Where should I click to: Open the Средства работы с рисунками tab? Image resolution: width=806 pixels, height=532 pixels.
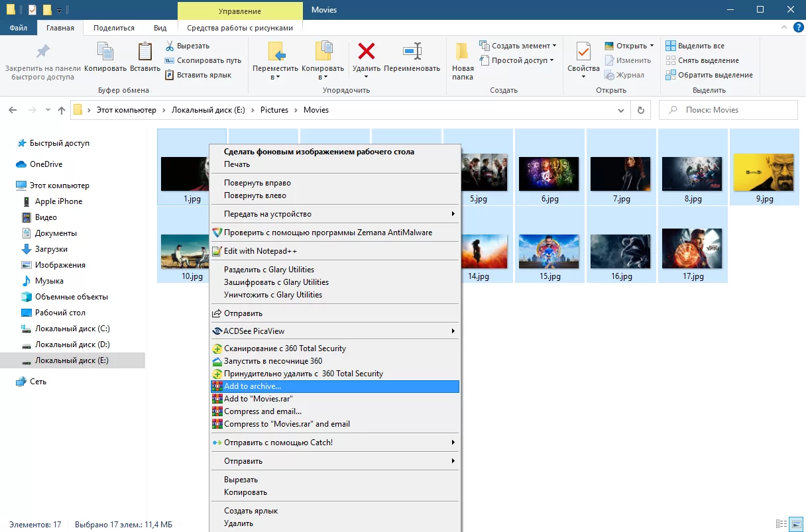pyautogui.click(x=240, y=28)
